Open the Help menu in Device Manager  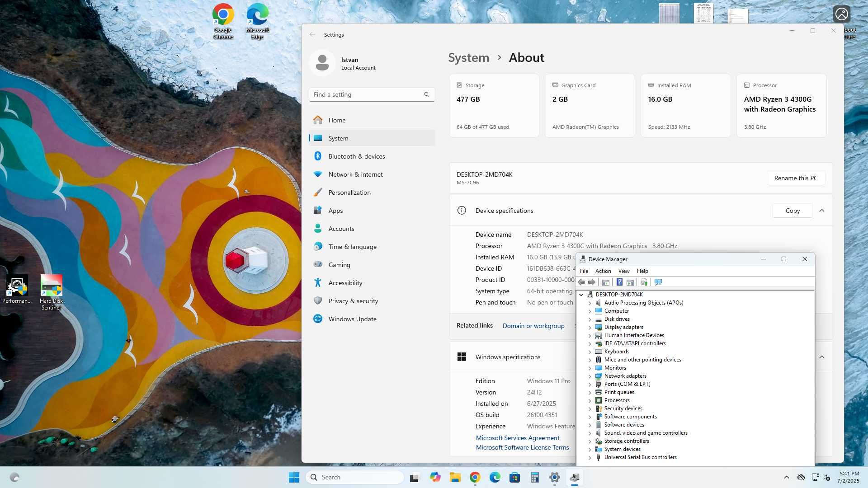coord(642,271)
